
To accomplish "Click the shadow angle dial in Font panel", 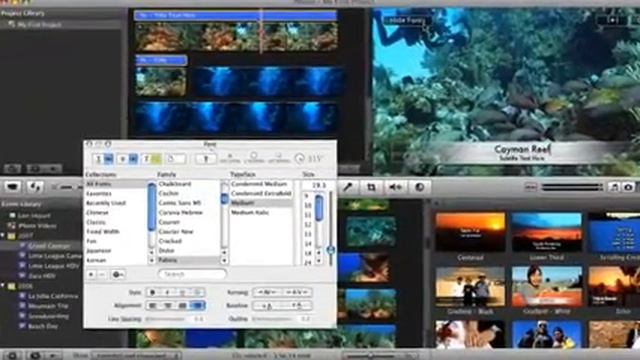I will (300, 158).
